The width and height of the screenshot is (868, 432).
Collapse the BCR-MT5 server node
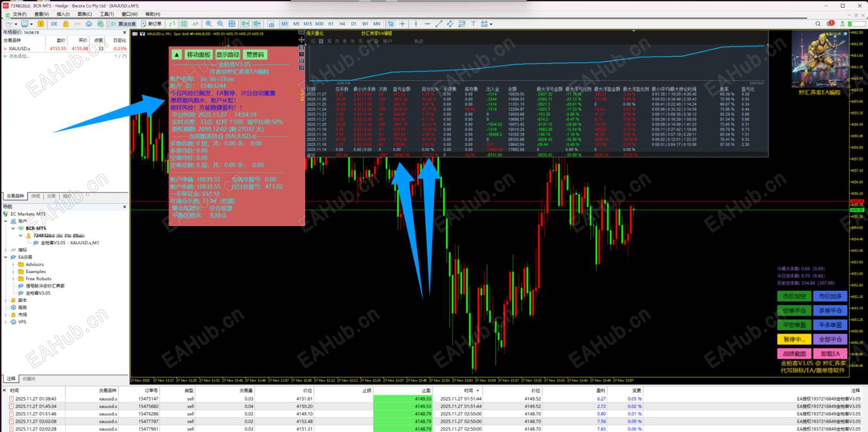click(x=14, y=228)
